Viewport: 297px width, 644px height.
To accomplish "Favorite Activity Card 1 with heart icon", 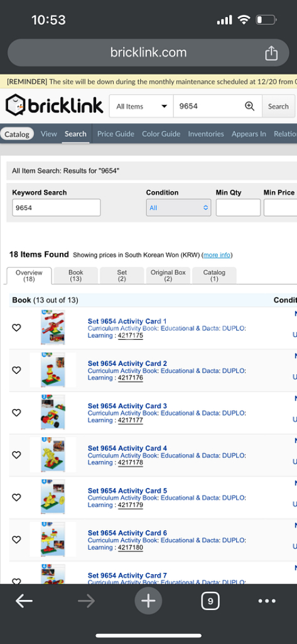I will point(16,328).
